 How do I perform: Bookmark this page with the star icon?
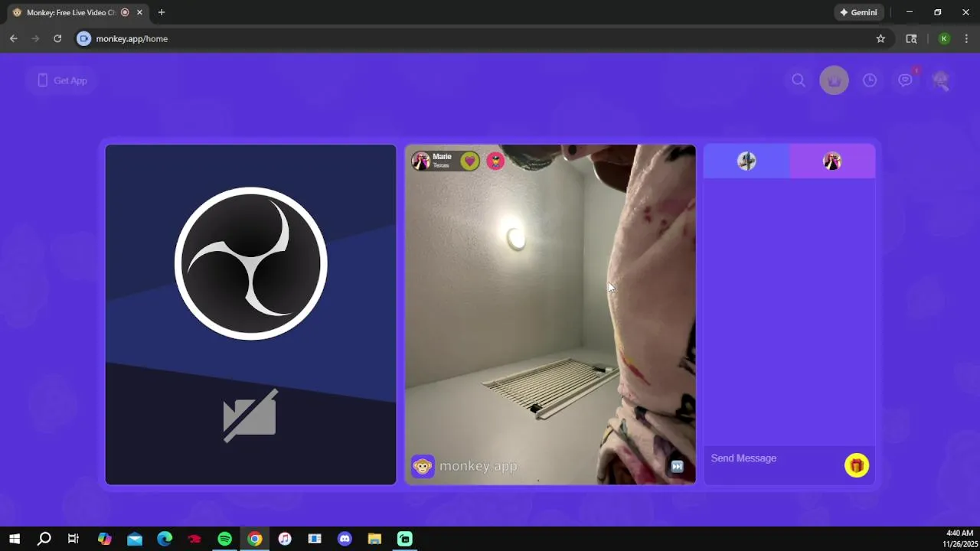(880, 38)
